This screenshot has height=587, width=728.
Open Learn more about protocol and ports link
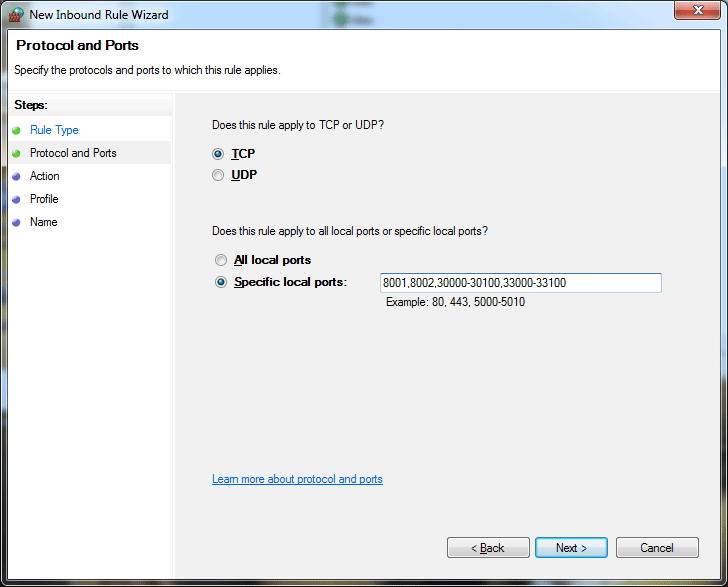297,479
